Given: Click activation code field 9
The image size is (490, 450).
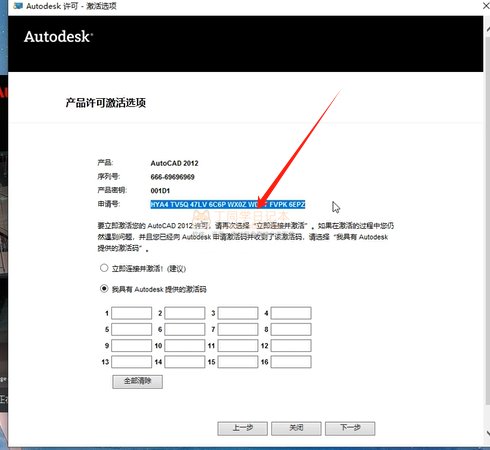Looking at the screenshot, I should pos(132,346).
